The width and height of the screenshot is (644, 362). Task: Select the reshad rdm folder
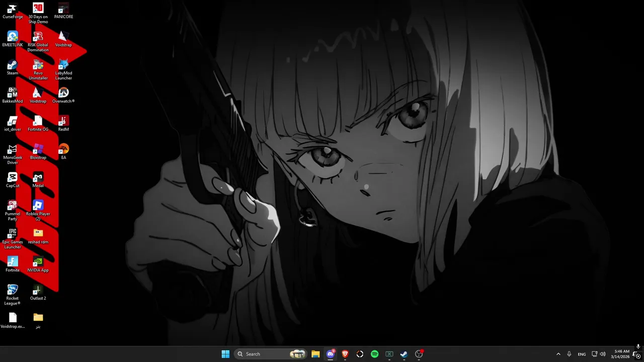(38, 236)
